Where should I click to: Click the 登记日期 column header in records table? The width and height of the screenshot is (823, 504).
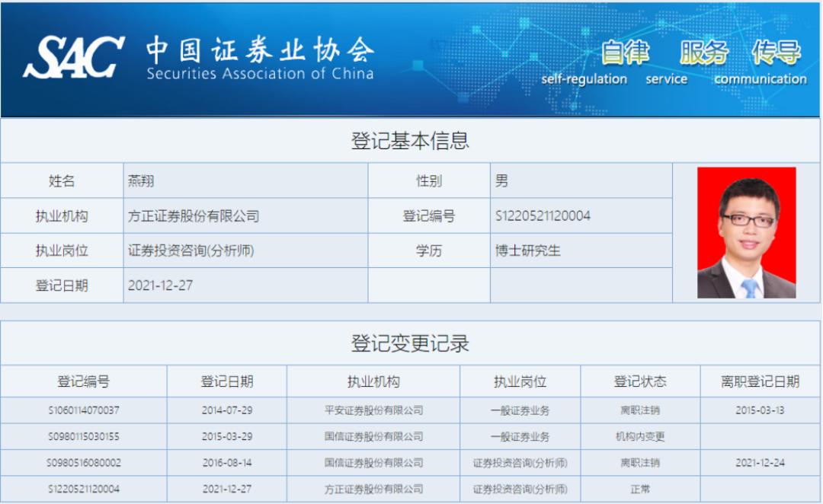(227, 381)
